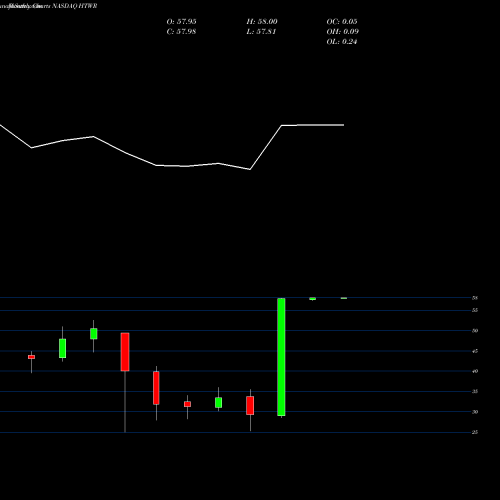Click the 30 price axis label
This screenshot has width=500, height=500.
coord(475,412)
